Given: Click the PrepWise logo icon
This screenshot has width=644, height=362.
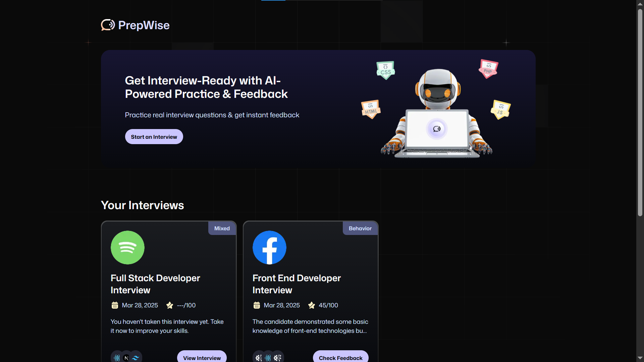Looking at the screenshot, I should coord(107,25).
